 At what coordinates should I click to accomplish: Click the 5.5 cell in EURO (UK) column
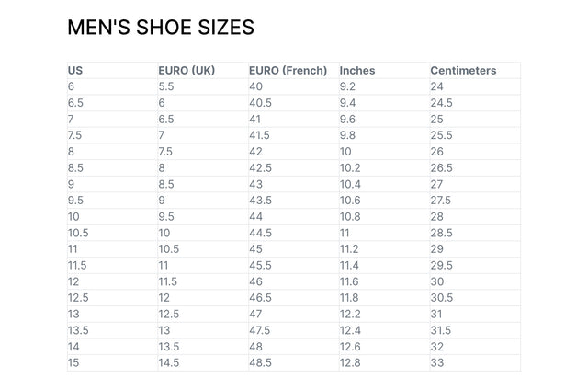point(166,86)
